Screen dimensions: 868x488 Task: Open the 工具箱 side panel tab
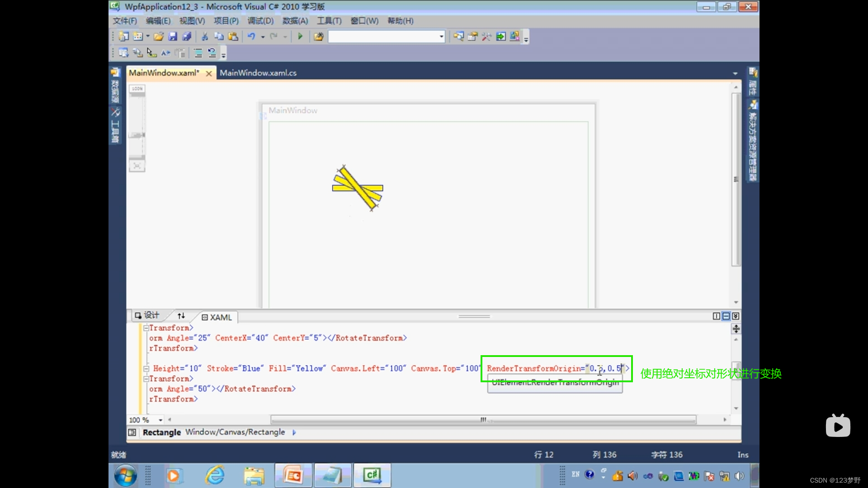pos(115,125)
